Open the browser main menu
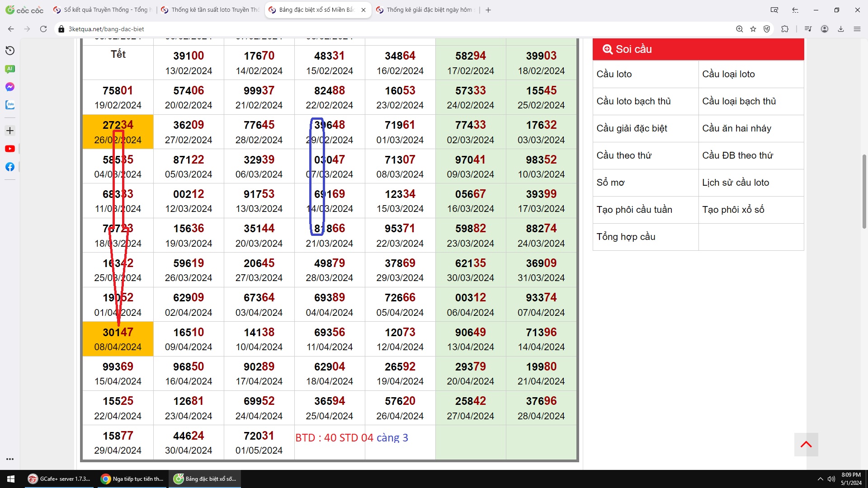 857,29
